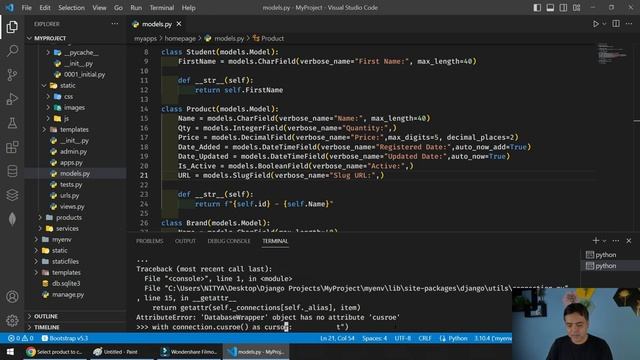Toggle the primary side bar layout icon
Screen dimensions: 640x360
(537, 8)
